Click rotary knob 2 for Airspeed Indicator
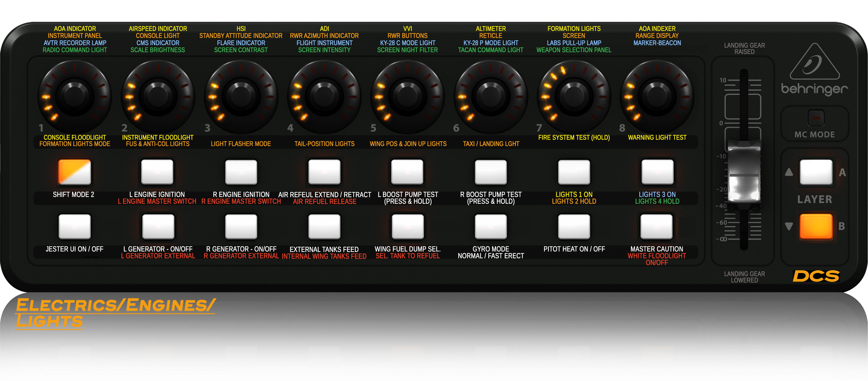 coord(158,96)
